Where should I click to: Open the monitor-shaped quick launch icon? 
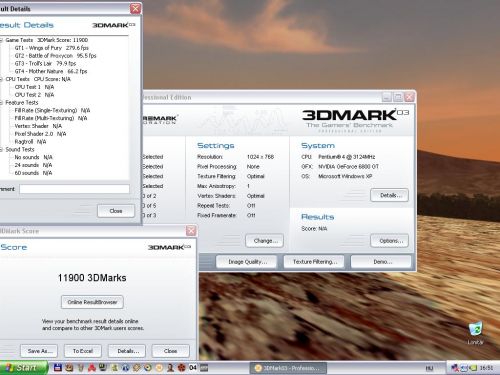tap(103, 367)
